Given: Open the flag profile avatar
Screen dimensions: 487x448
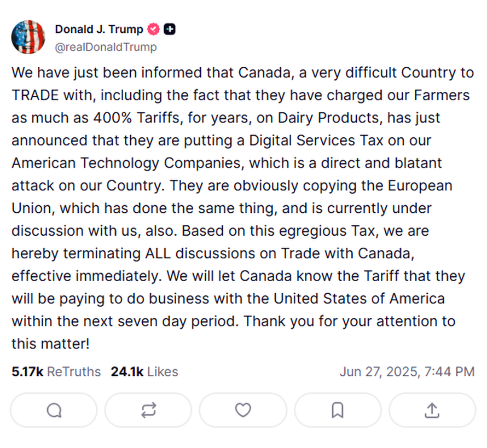Looking at the screenshot, I should click(x=28, y=37).
